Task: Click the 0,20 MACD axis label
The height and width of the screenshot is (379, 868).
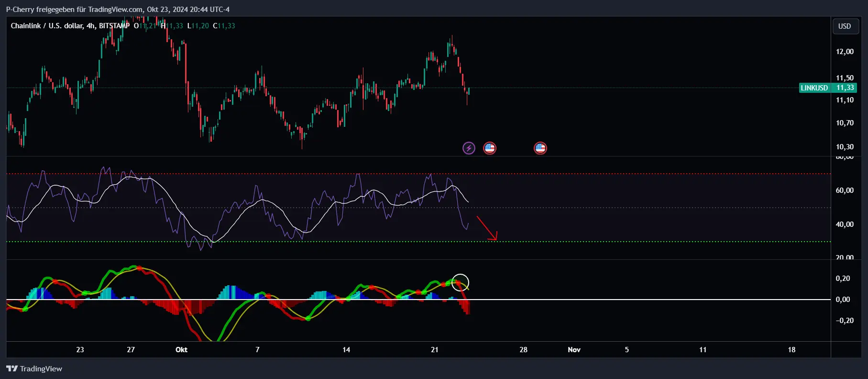Action: pyautogui.click(x=843, y=279)
